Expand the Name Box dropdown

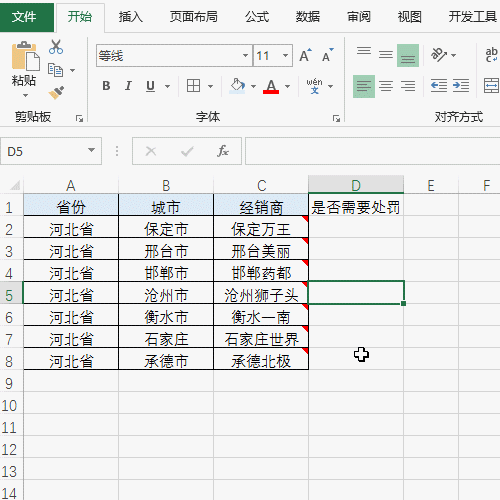[x=91, y=150]
